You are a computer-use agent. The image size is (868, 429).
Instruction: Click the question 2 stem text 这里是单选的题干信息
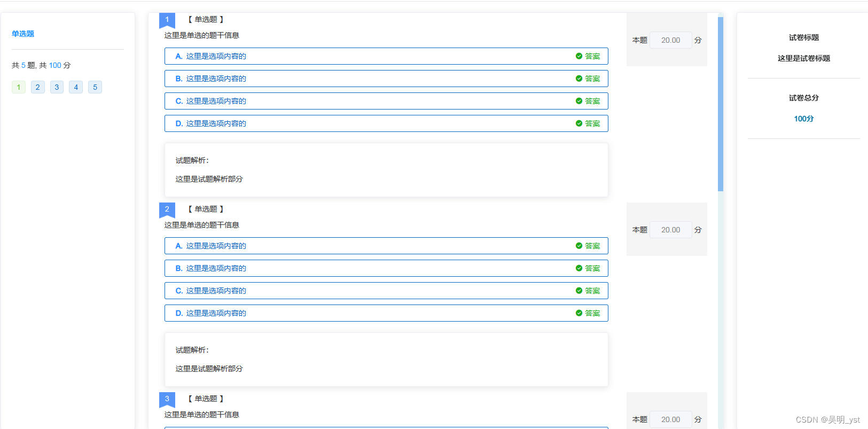202,225
